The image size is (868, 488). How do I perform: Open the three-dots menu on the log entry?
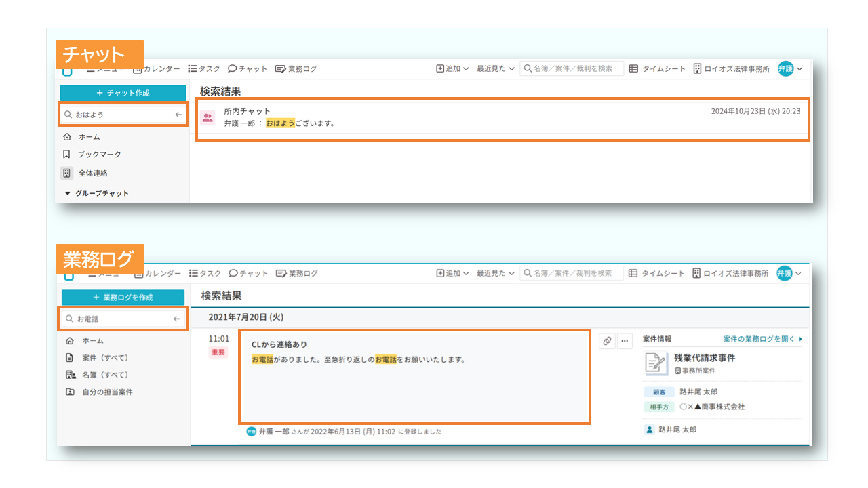point(625,341)
